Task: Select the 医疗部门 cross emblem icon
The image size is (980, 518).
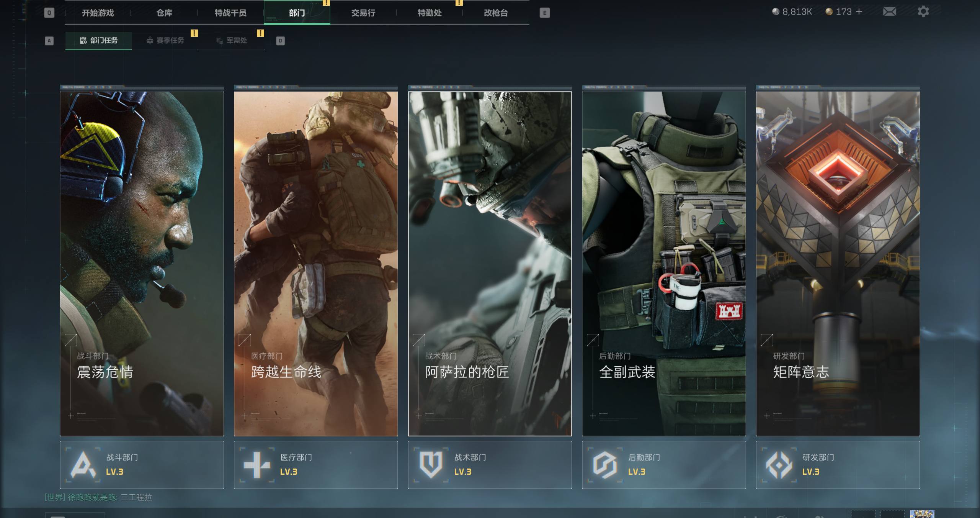Action: (x=257, y=465)
